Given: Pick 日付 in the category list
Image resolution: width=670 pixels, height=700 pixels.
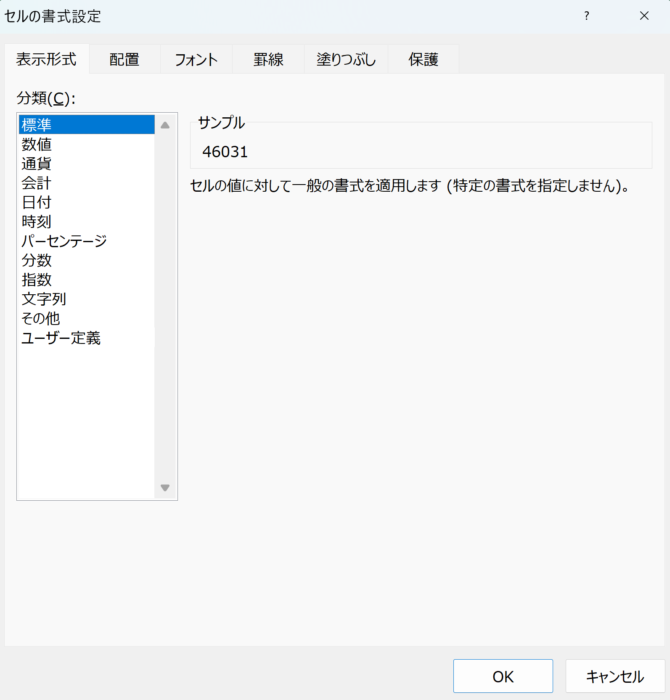Looking at the screenshot, I should point(37,202).
